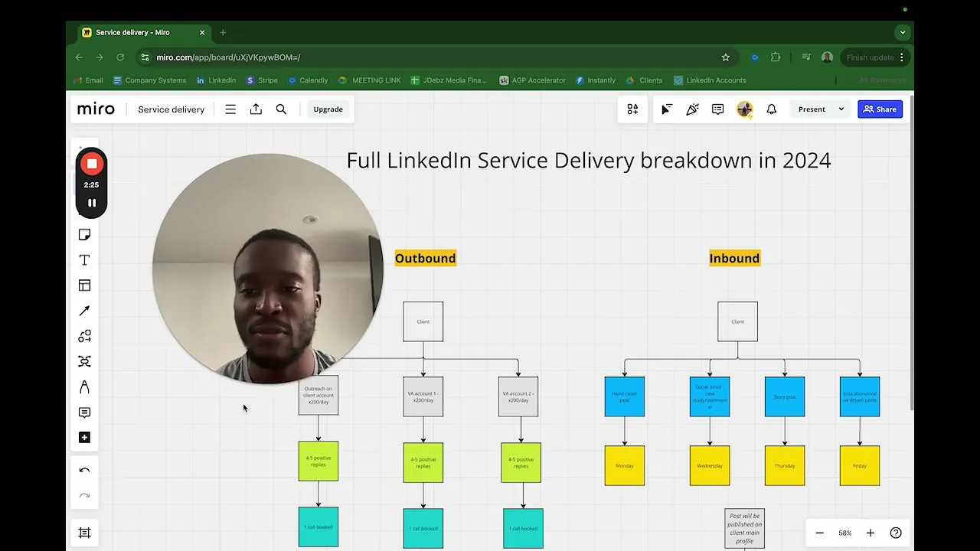Open the comments panel in top bar
This screenshot has width=980, height=551.
point(717,109)
